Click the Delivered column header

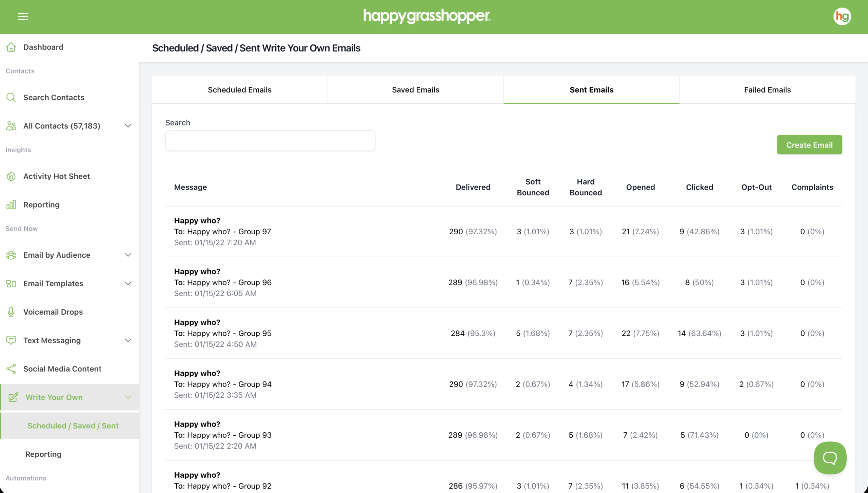click(473, 187)
